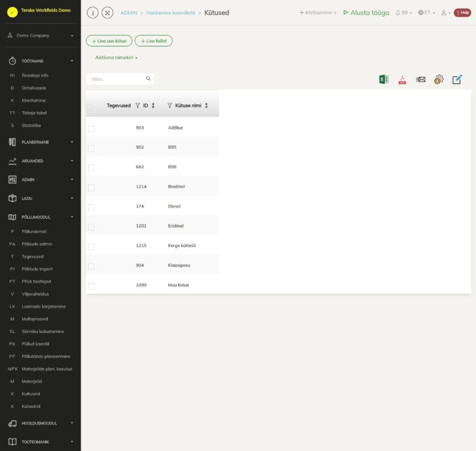Open the user profile icon menu
The width and height of the screenshot is (476, 451).
click(445, 13)
